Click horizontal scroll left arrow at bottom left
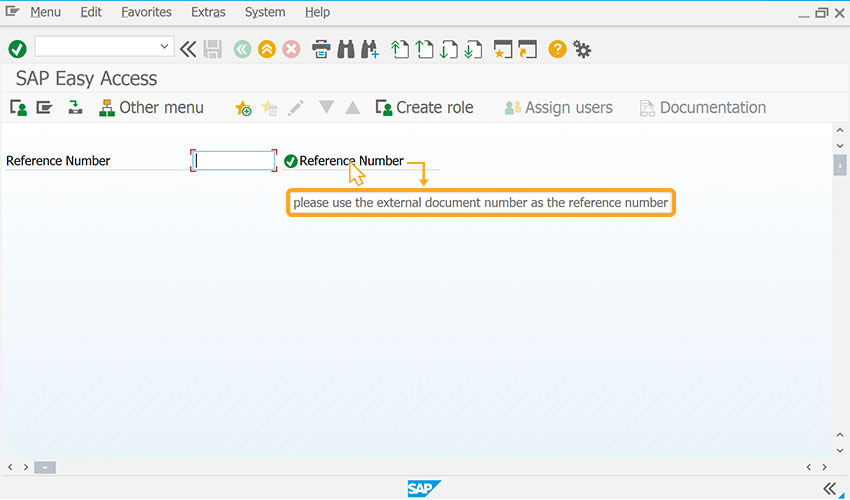This screenshot has width=850, height=500. pos(10,467)
